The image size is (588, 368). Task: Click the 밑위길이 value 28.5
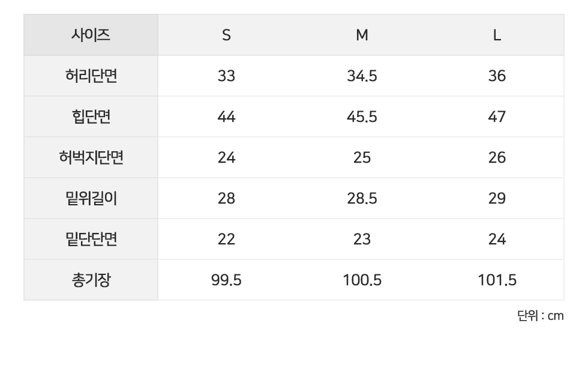362,199
